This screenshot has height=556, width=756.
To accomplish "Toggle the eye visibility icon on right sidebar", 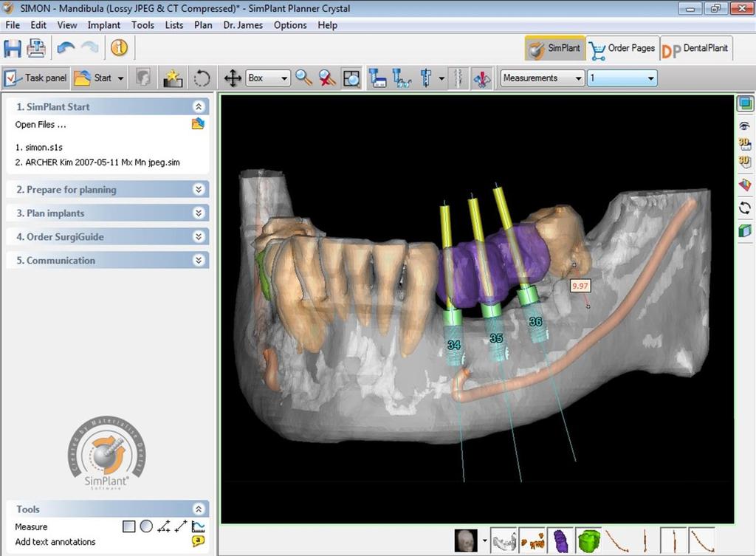I will (x=745, y=126).
